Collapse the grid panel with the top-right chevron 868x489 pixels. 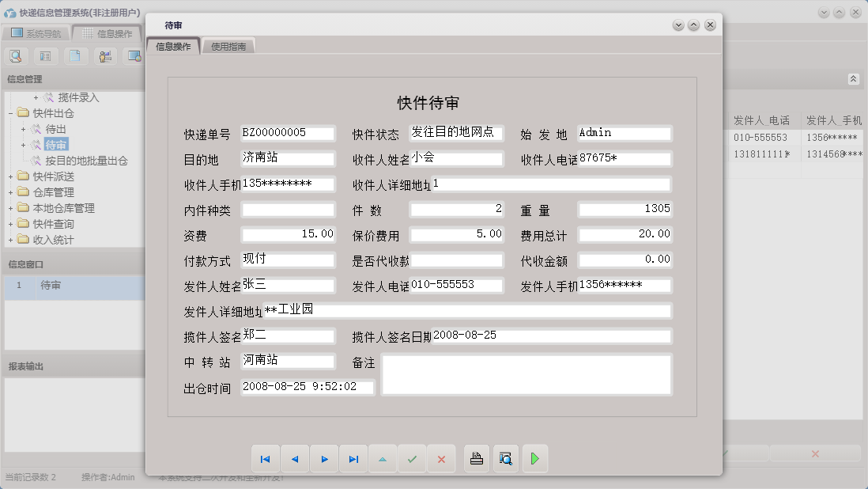pos(854,79)
